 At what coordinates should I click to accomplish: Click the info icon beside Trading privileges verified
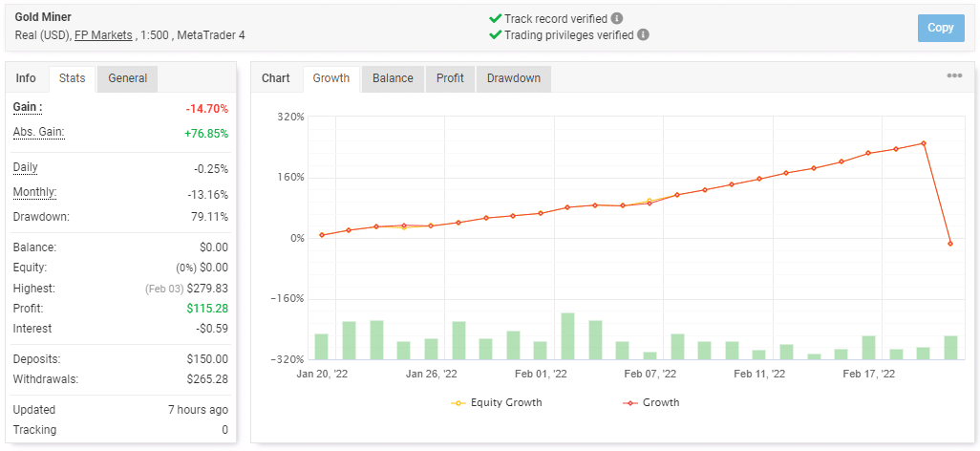click(x=643, y=34)
